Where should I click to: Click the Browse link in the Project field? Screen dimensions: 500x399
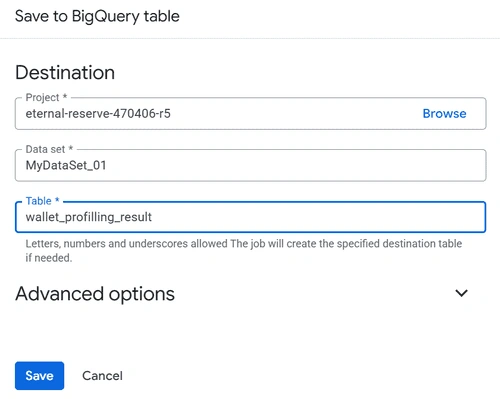[x=444, y=114]
